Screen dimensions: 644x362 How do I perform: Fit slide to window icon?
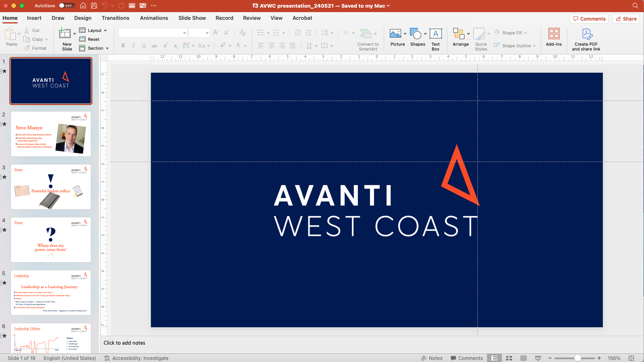(631, 358)
